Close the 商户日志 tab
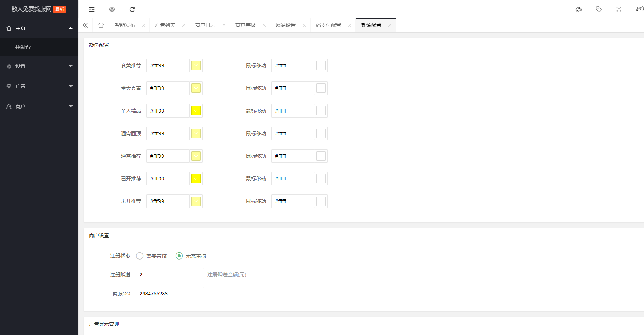The width and height of the screenshot is (644, 335). (224, 25)
